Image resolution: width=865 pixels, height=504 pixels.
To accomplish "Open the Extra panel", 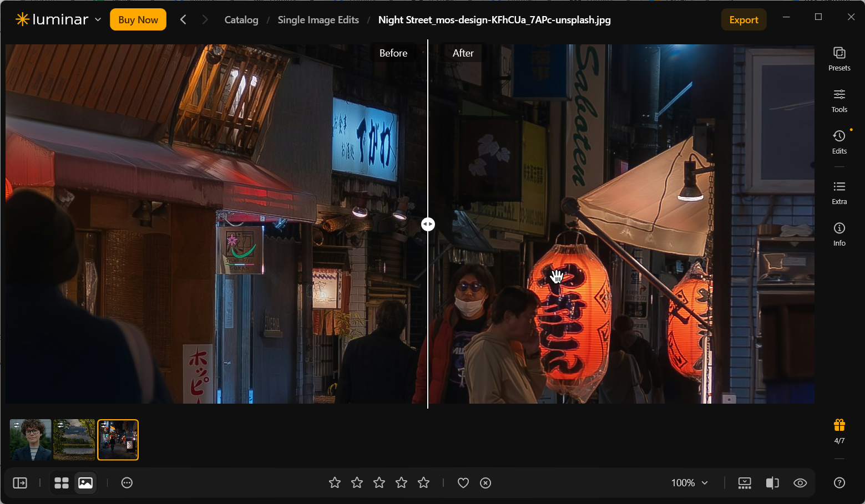I will (839, 193).
